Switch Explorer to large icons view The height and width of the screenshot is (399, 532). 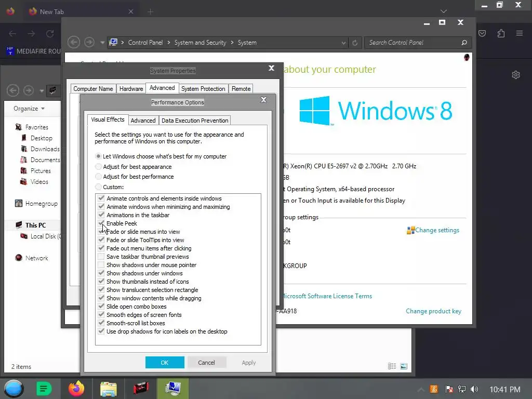tap(404, 366)
